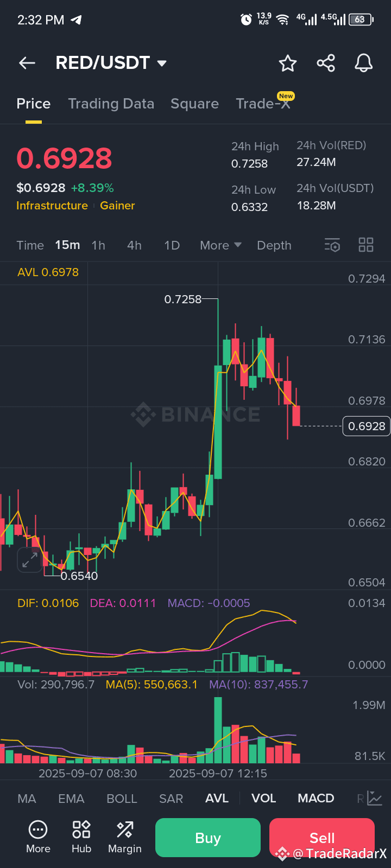Open the Hub icon

point(81,838)
